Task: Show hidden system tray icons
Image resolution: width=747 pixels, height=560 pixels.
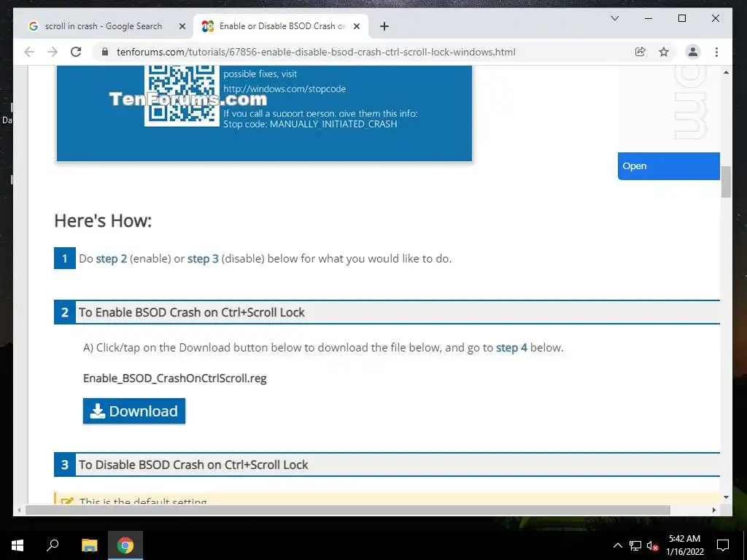Action: [x=617, y=545]
